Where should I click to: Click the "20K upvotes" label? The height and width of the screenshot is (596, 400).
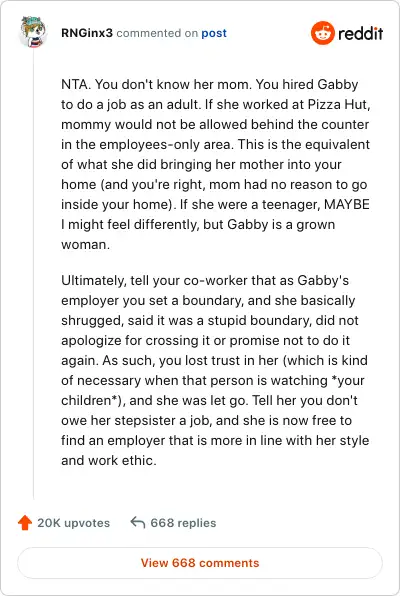[73, 523]
